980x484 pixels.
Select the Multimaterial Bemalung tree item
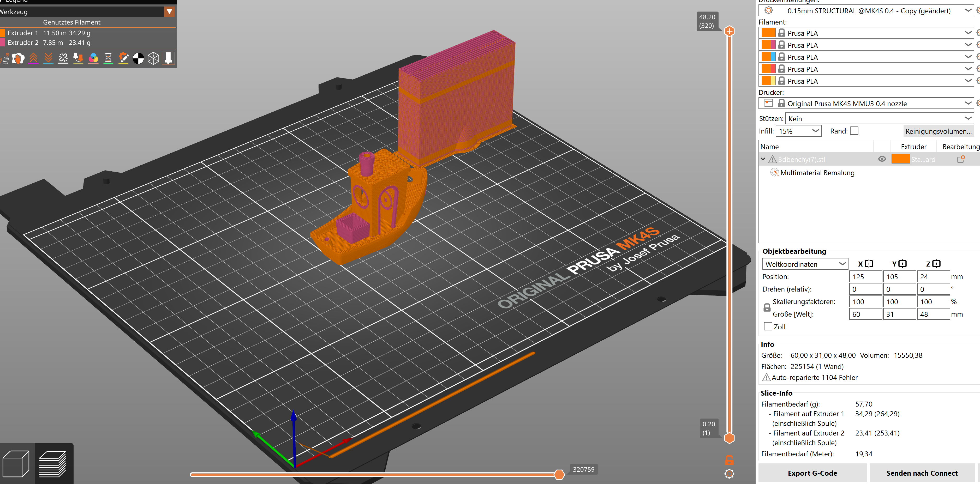click(817, 173)
